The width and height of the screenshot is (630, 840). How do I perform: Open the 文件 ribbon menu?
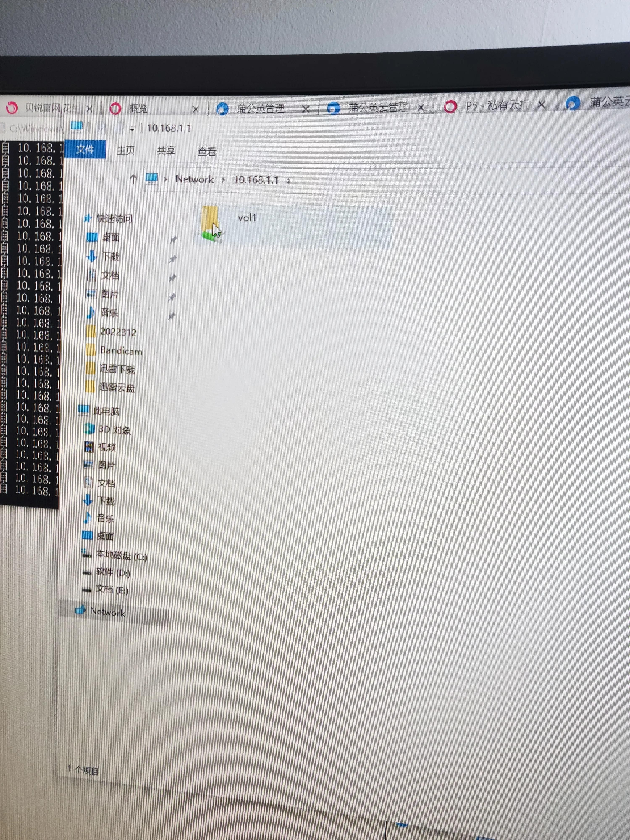pyautogui.click(x=85, y=149)
